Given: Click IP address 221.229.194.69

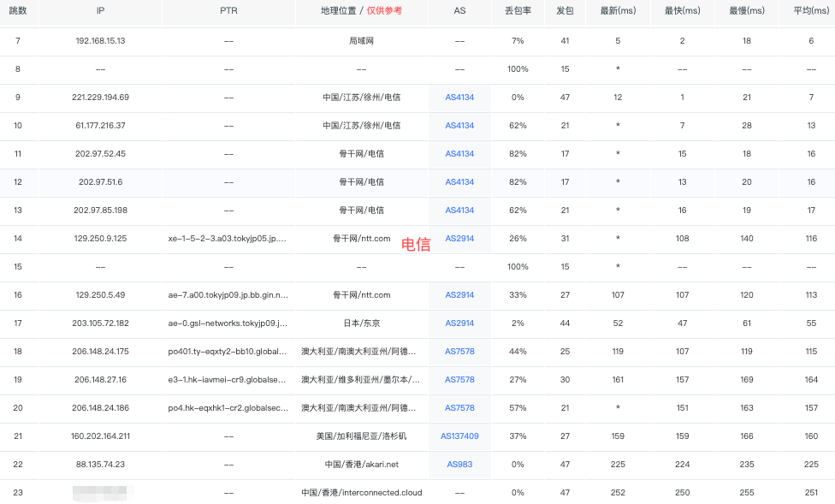Looking at the screenshot, I should 101,98.
